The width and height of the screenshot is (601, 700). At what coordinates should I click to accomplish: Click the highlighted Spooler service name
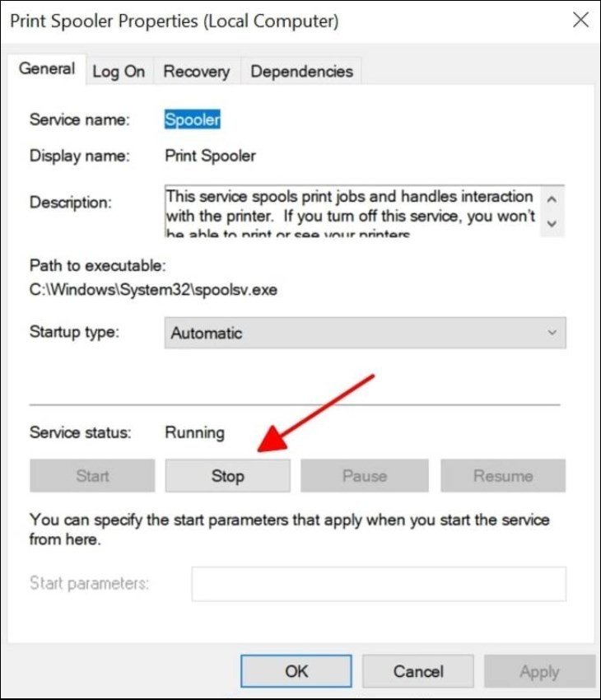[x=193, y=119]
